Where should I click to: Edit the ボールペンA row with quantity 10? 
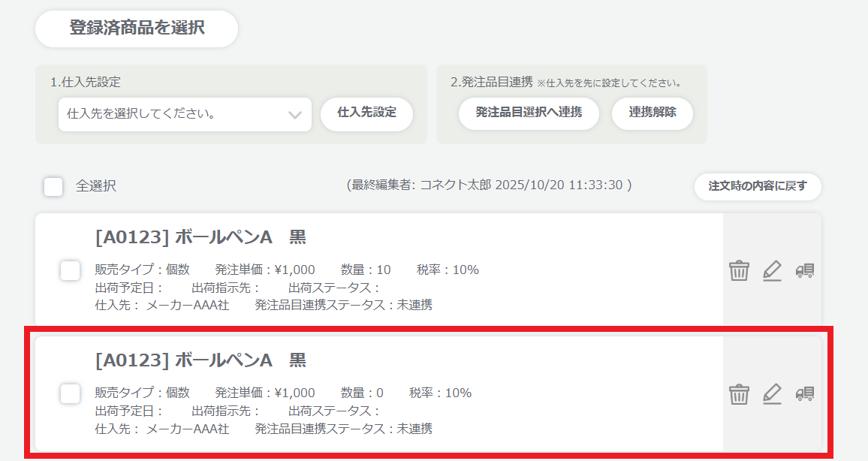tap(772, 270)
